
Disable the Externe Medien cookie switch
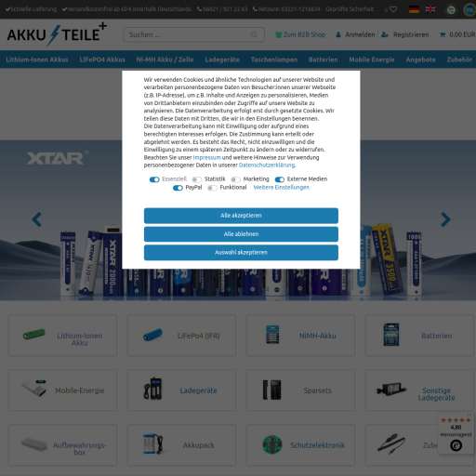tap(280, 179)
